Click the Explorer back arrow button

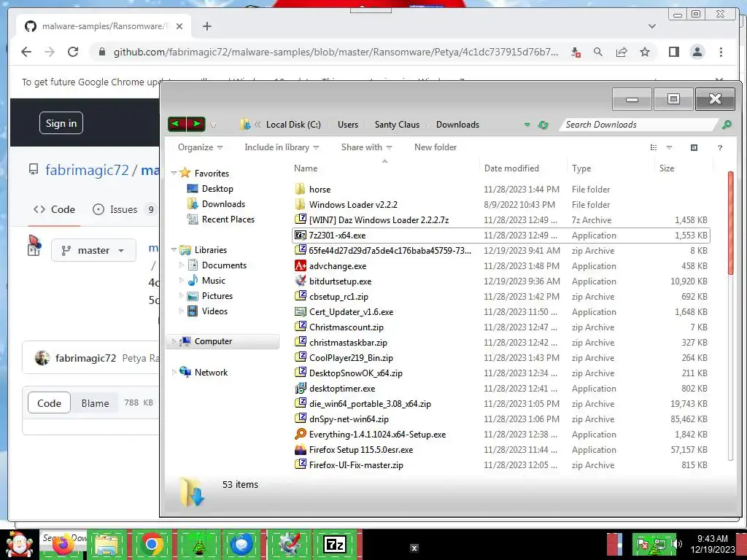pos(177,124)
